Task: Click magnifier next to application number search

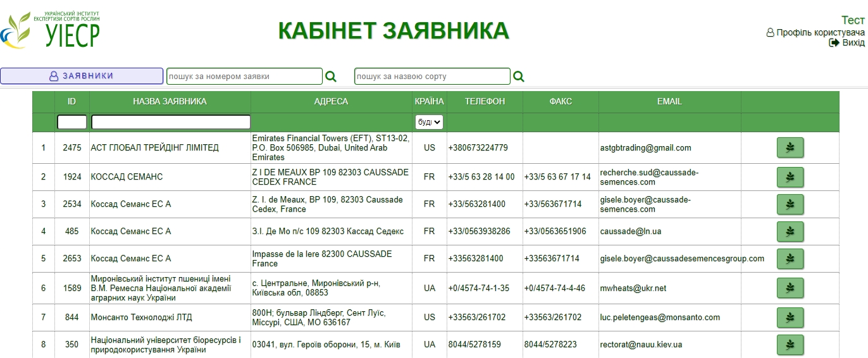Action: (x=331, y=77)
